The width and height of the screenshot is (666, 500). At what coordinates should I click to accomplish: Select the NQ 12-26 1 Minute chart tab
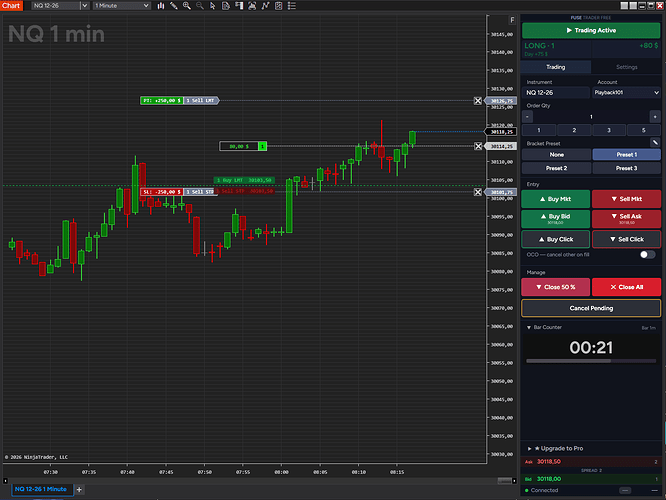pos(41,489)
